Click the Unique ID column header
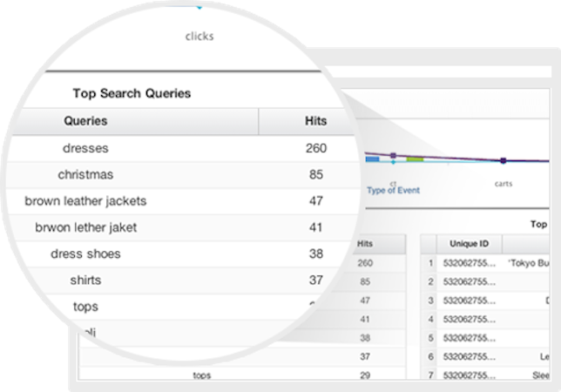Screen dimensions: 561x392 (x=469, y=244)
